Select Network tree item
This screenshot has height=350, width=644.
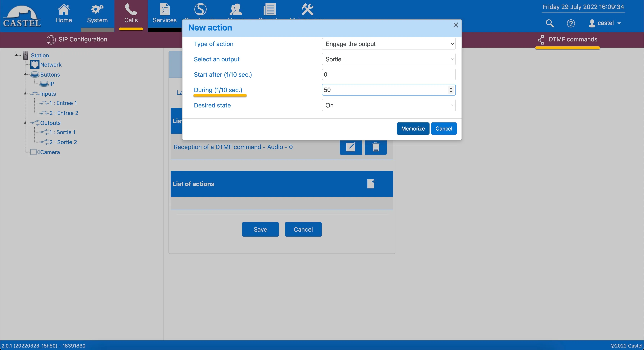click(51, 65)
